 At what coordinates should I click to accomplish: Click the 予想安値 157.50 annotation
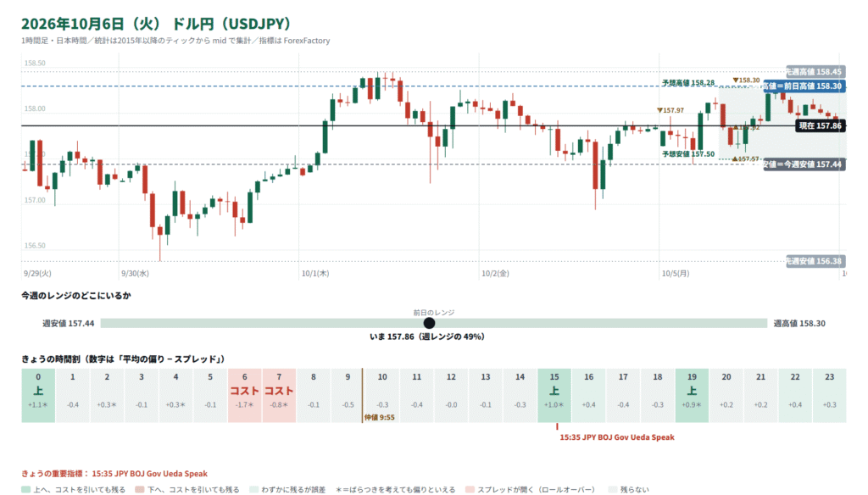[x=688, y=154]
